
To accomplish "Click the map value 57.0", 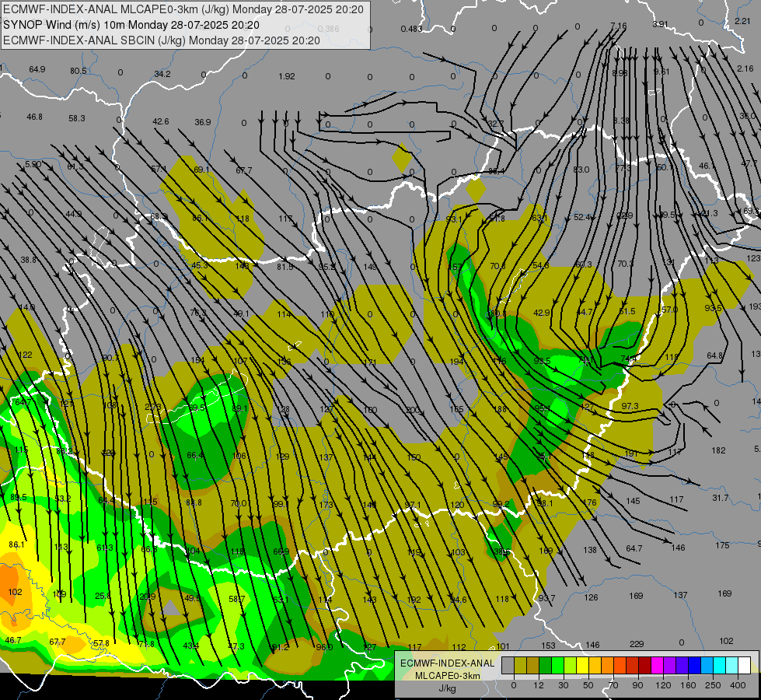I will pyautogui.click(x=669, y=310).
